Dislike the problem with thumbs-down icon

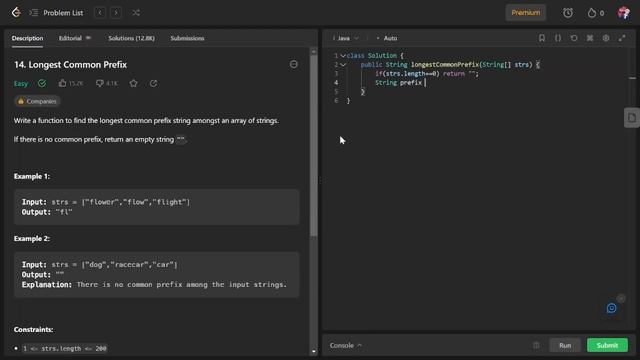coord(99,83)
